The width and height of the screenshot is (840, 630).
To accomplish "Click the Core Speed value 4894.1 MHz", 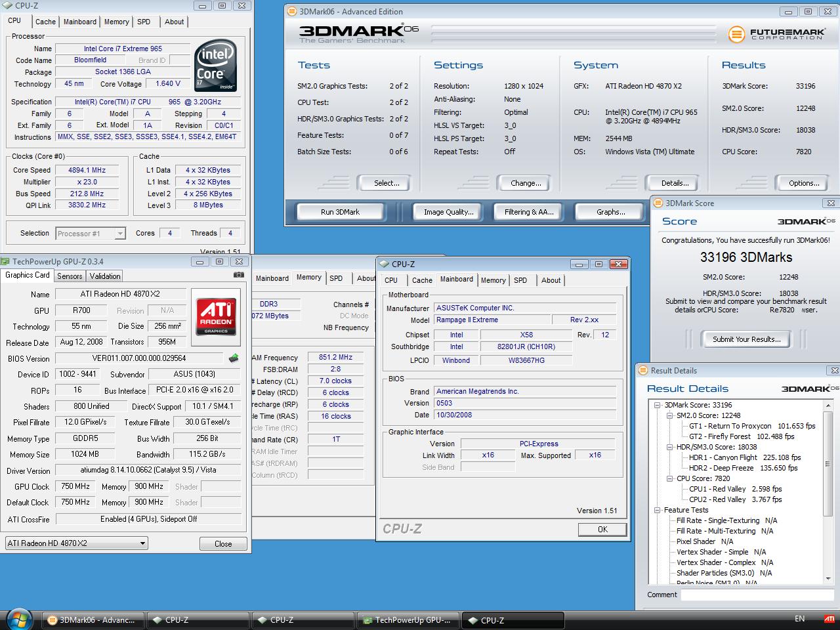I will (x=87, y=170).
